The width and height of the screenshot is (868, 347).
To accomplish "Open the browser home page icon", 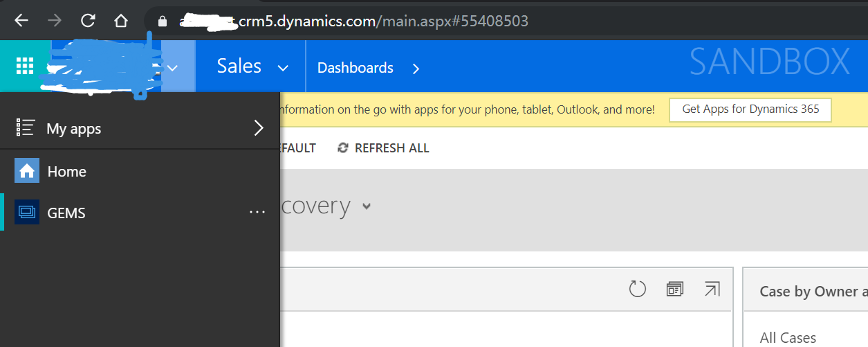I will pos(121,21).
